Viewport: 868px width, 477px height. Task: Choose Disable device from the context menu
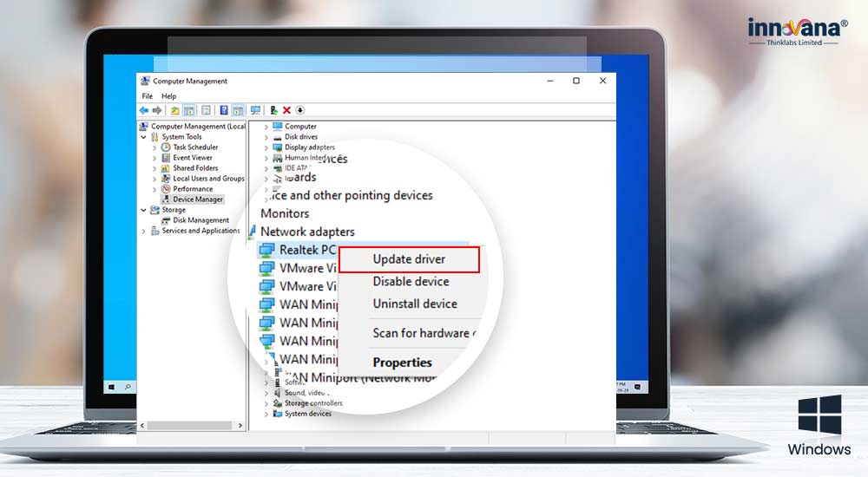coord(411,282)
